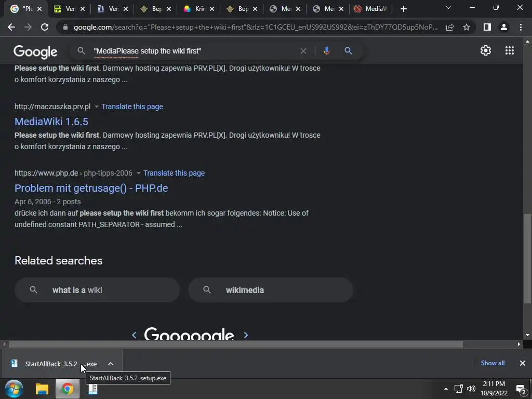Open Google quick settings gear
Viewport: 532px width, 399px height.
(x=486, y=50)
